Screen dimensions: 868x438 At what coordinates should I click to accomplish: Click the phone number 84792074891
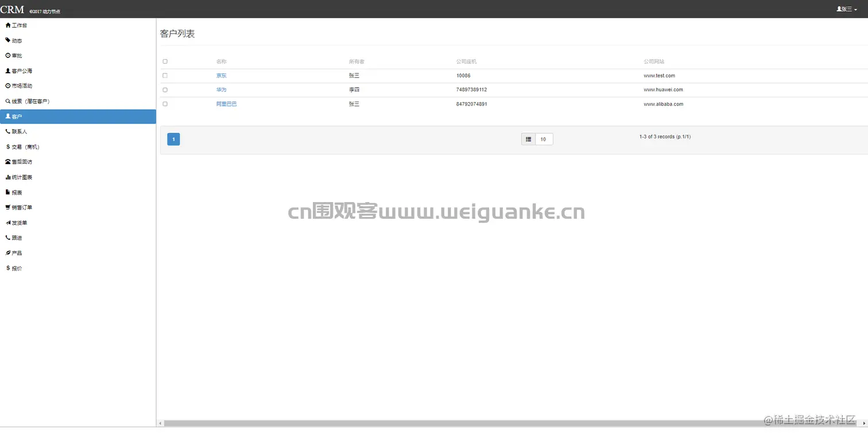click(x=472, y=104)
